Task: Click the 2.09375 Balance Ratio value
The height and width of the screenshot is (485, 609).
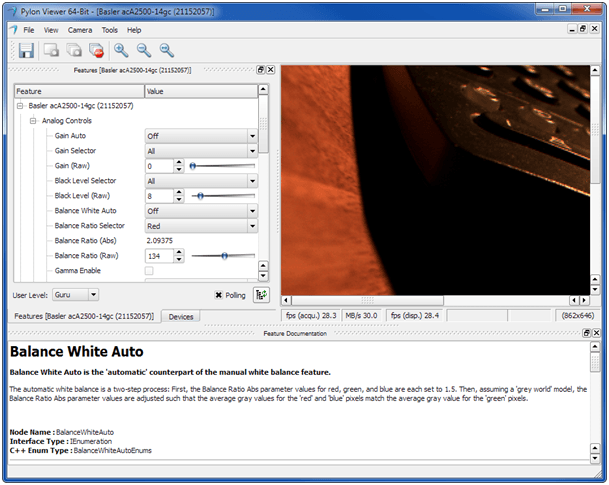Action: click(x=160, y=241)
